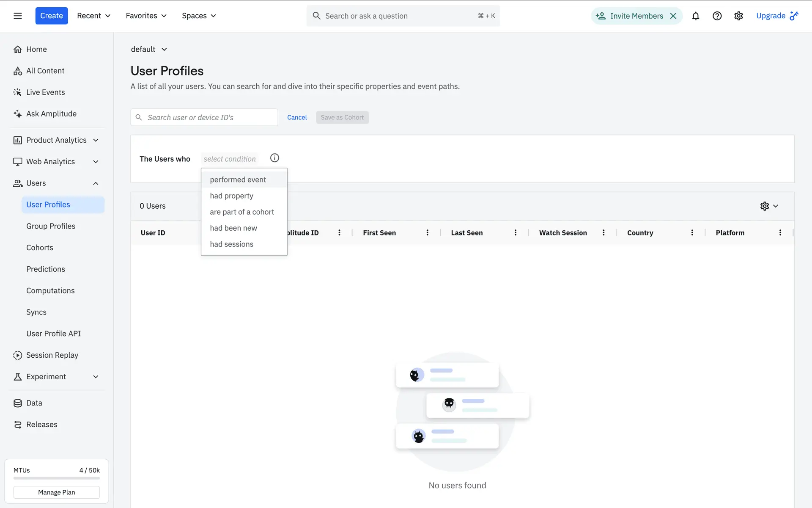The height and width of the screenshot is (508, 812).
Task: Open the hamburger navigation menu
Action: pyautogui.click(x=17, y=16)
